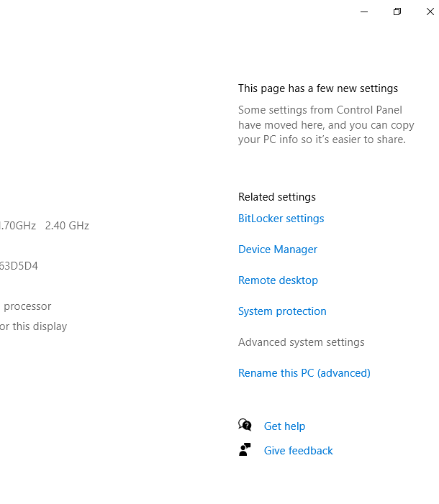This screenshot has width=439, height=504.
Task: Open the Get help text link
Action: click(x=284, y=426)
